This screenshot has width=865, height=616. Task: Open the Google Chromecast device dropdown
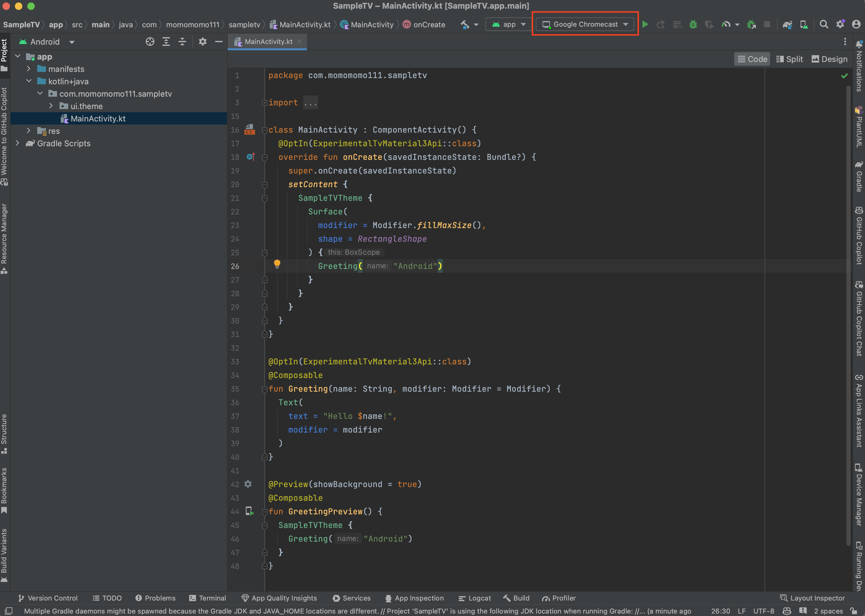[585, 24]
